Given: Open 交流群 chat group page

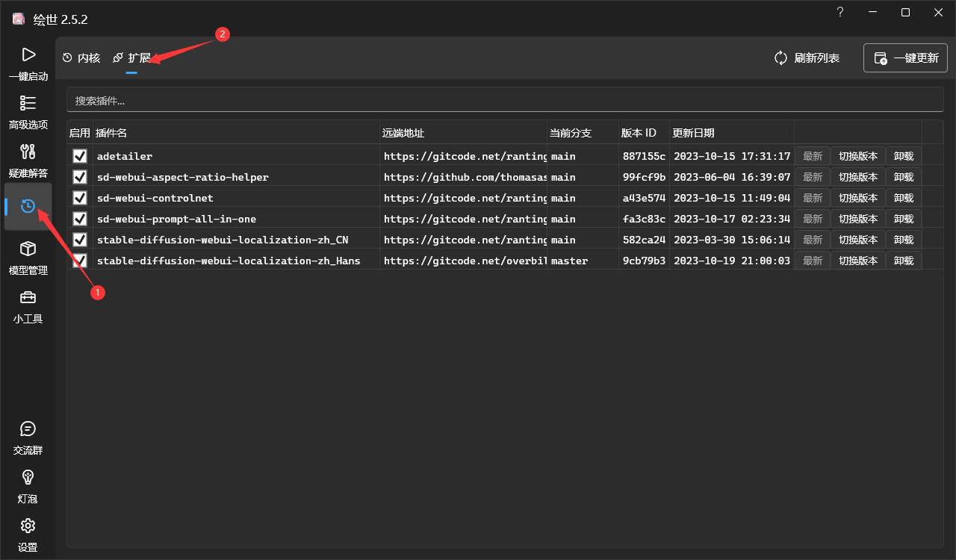Looking at the screenshot, I should click(28, 438).
